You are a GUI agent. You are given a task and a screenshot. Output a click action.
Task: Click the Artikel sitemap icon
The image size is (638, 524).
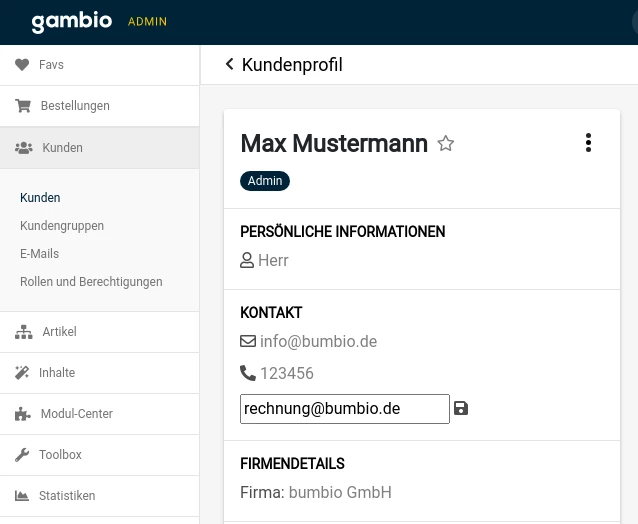(24, 332)
